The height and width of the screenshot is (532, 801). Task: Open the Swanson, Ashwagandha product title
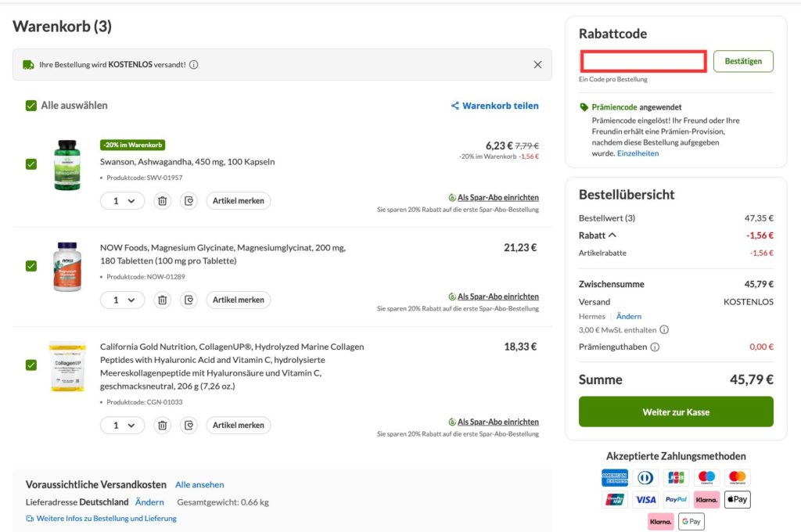pos(188,161)
